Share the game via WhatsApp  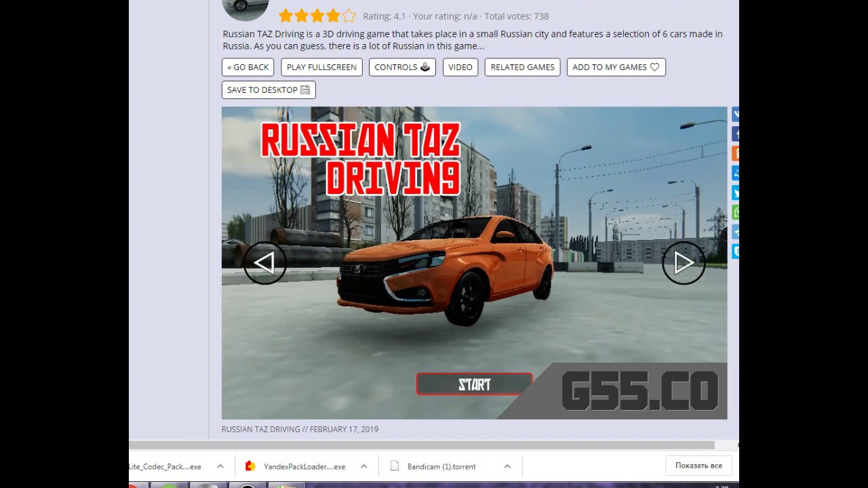click(735, 212)
